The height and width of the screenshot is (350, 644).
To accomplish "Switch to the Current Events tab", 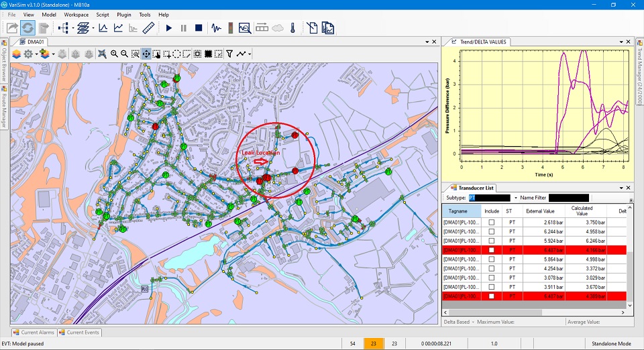I will pyautogui.click(x=79, y=332).
